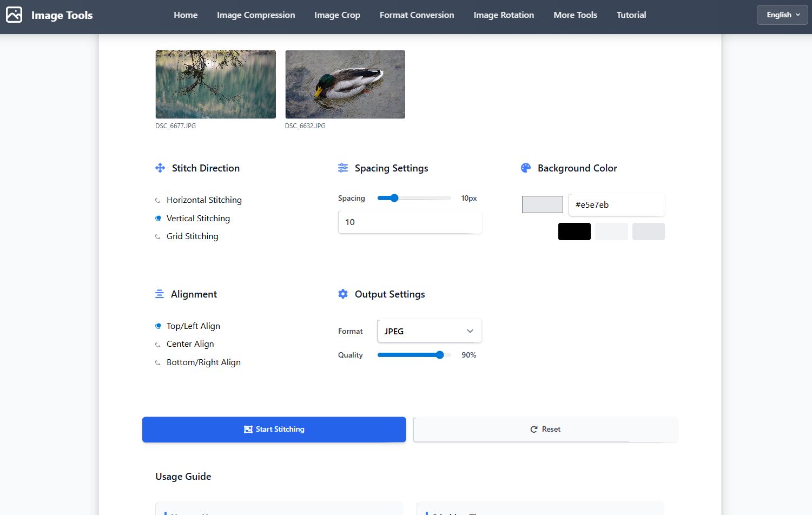Click the Spacing slider handle
Screen dimensions: 812x515
coord(394,198)
